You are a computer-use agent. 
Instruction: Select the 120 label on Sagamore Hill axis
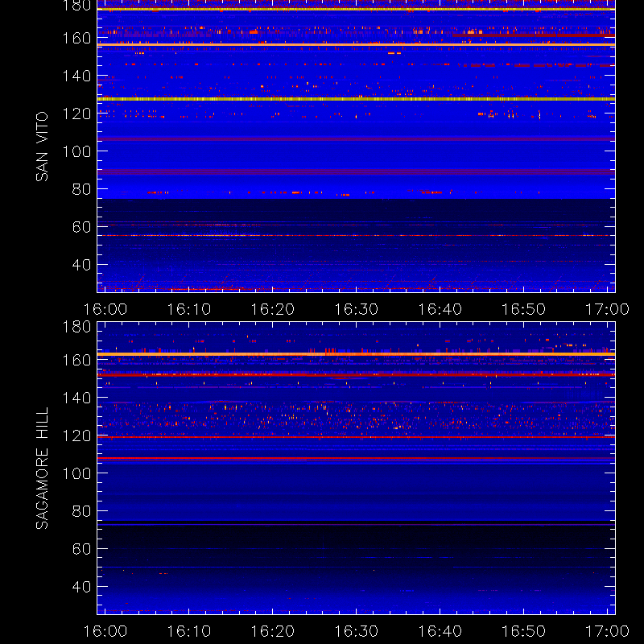point(76,436)
